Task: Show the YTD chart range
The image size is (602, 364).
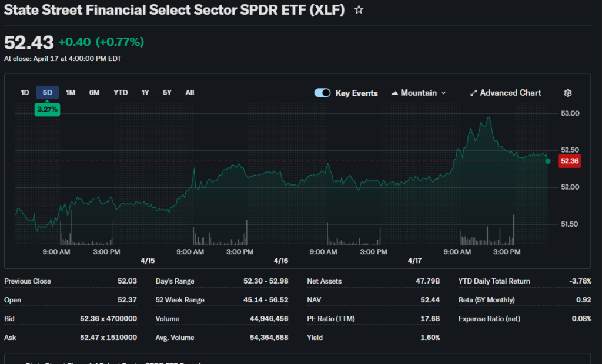Action: coord(121,92)
